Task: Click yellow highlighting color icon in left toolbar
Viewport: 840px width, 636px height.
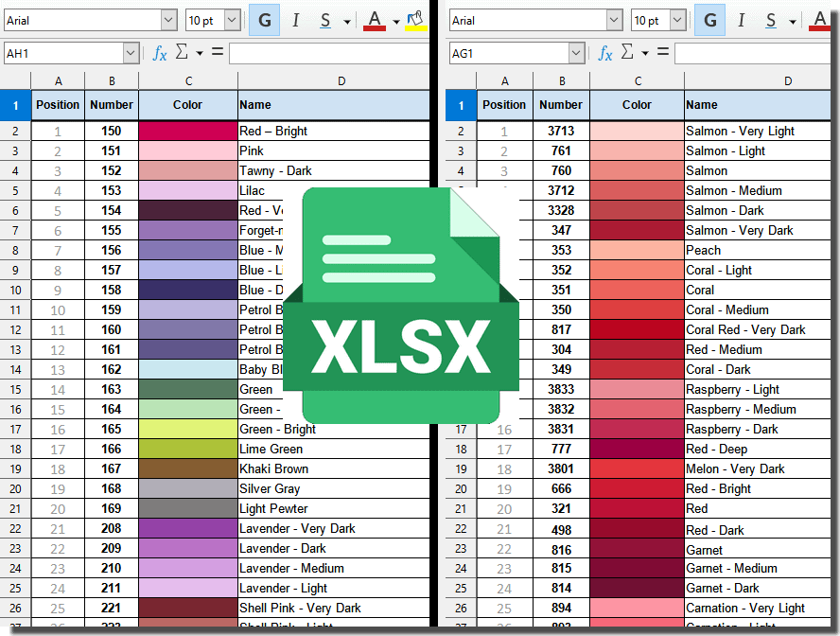Action: pos(414,20)
